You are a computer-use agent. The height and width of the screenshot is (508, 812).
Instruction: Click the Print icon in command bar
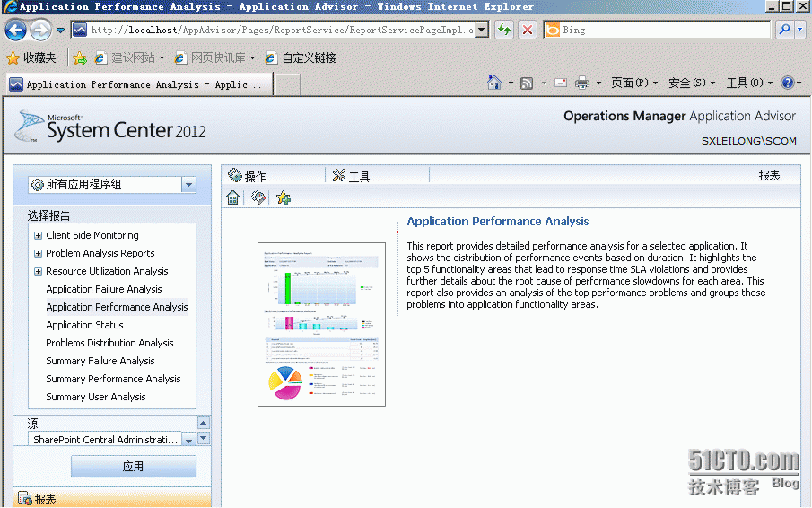582,83
